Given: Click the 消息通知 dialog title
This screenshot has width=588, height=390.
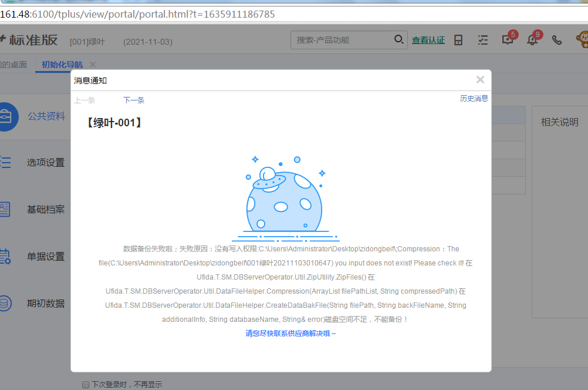Looking at the screenshot, I should tap(90, 80).
